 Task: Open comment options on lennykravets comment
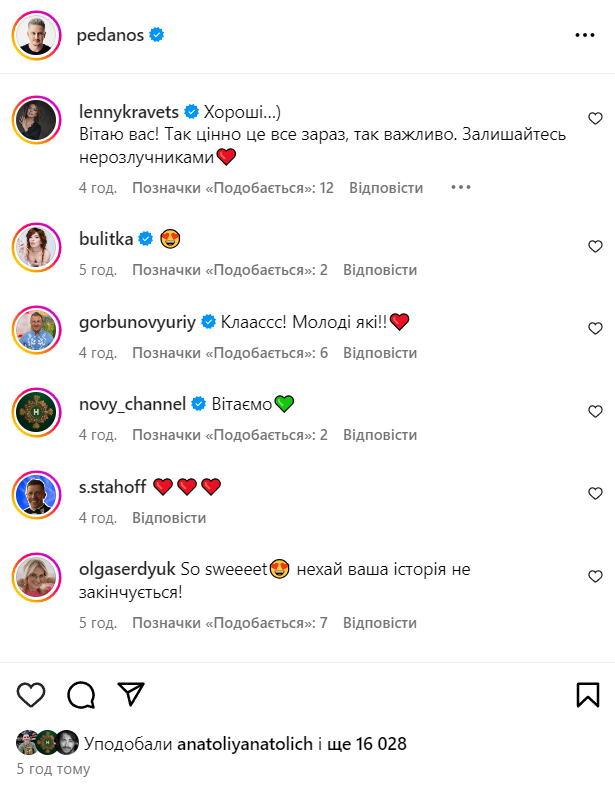[460, 187]
